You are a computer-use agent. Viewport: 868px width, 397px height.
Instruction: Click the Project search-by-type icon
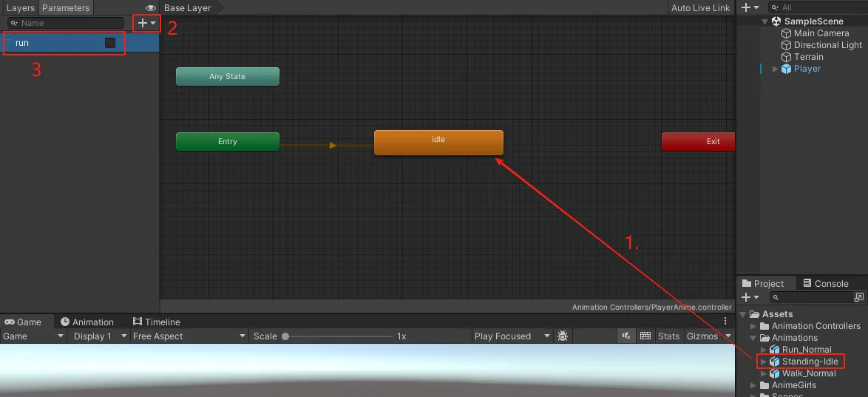859,297
